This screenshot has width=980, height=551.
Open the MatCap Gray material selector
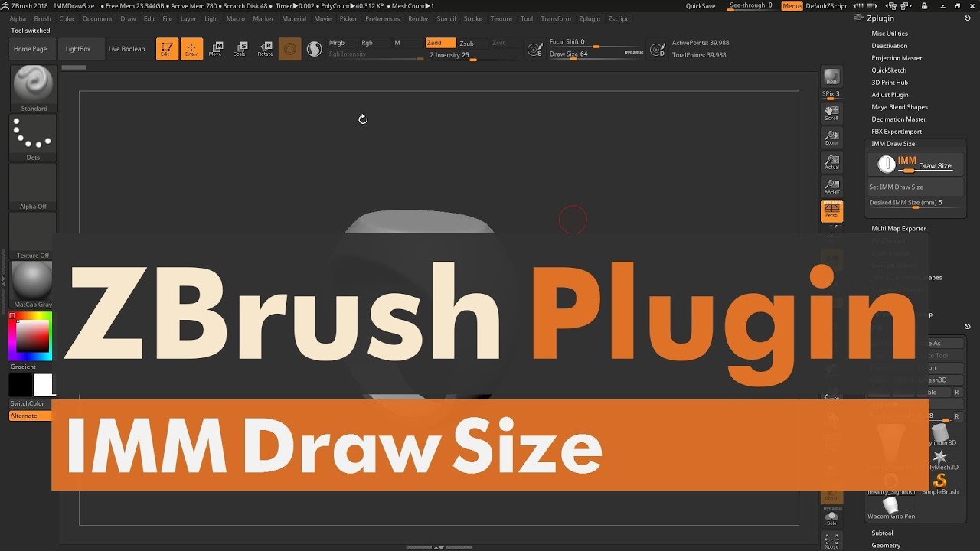33,285
